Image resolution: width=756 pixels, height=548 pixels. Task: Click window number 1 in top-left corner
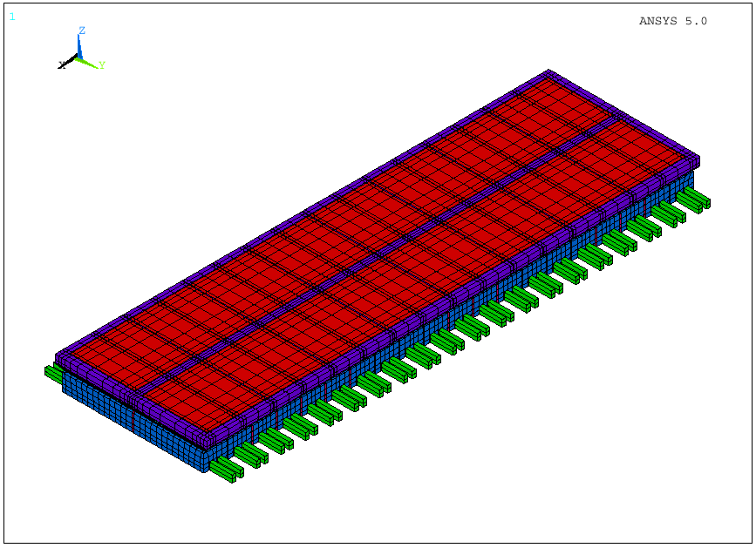point(11,16)
